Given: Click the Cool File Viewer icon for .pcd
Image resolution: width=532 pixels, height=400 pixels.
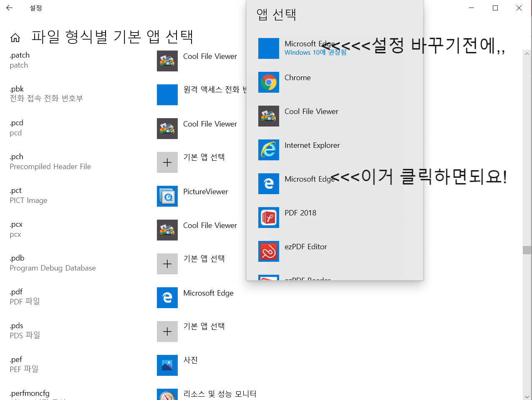Looking at the screenshot, I should 167,129.
